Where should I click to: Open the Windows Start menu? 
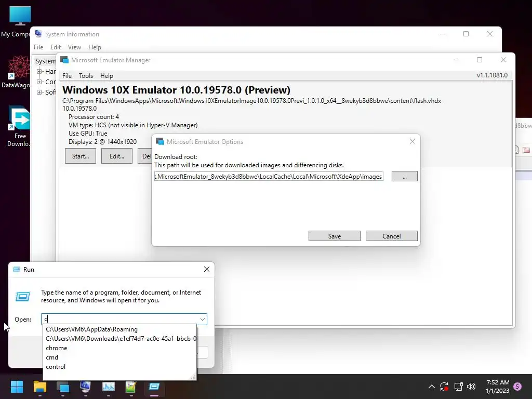(x=17, y=387)
